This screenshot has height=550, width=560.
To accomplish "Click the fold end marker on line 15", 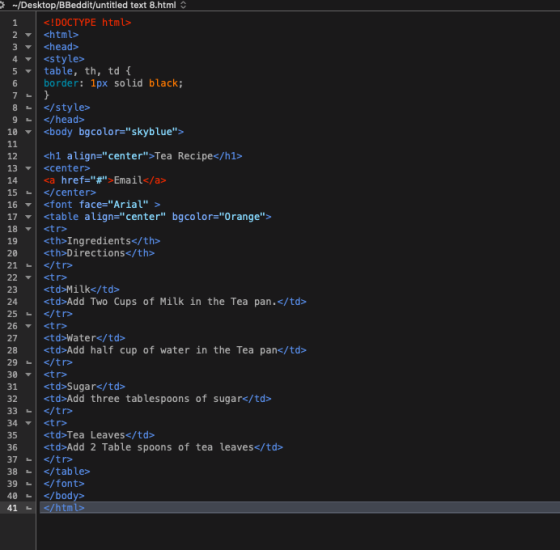I will pos(29,193).
